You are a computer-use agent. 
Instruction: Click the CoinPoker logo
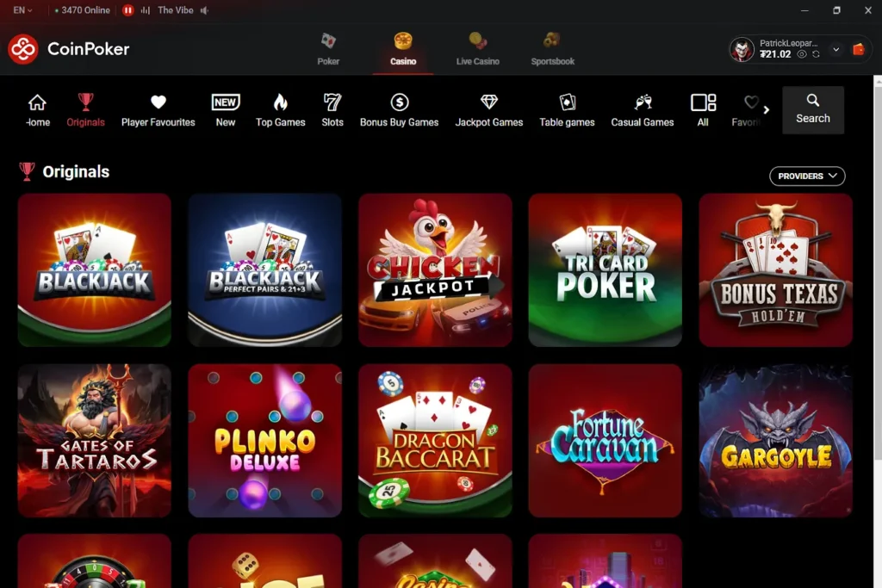tap(68, 49)
